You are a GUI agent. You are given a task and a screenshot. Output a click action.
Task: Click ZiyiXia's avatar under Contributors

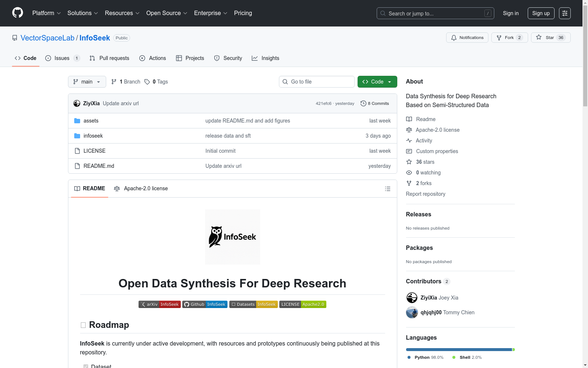412,298
